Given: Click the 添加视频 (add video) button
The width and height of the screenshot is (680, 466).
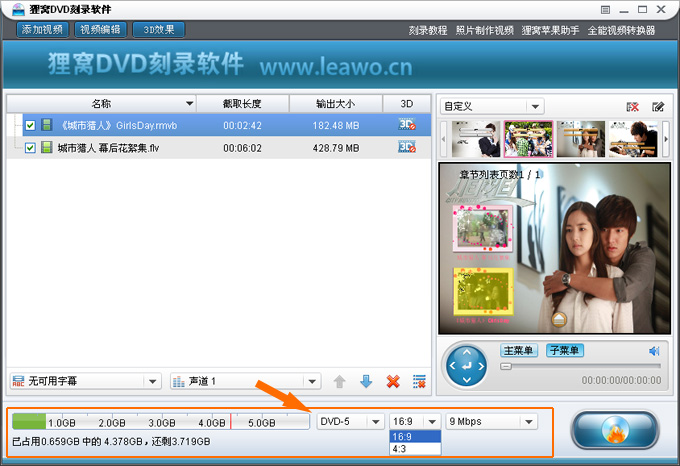Looking at the screenshot, I should pos(42,29).
